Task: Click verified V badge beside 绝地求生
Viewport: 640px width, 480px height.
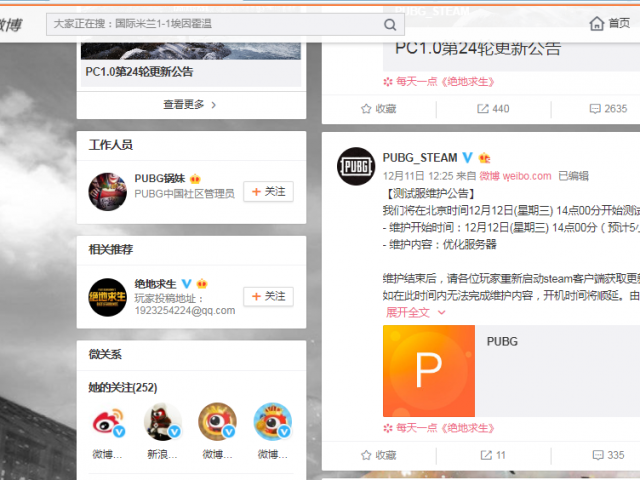Action: [187, 283]
